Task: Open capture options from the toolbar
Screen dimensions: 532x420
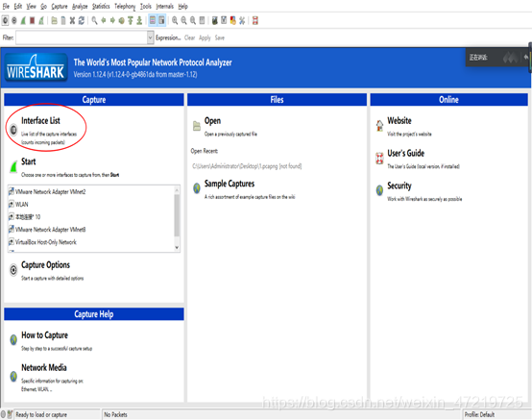Action: (14, 21)
